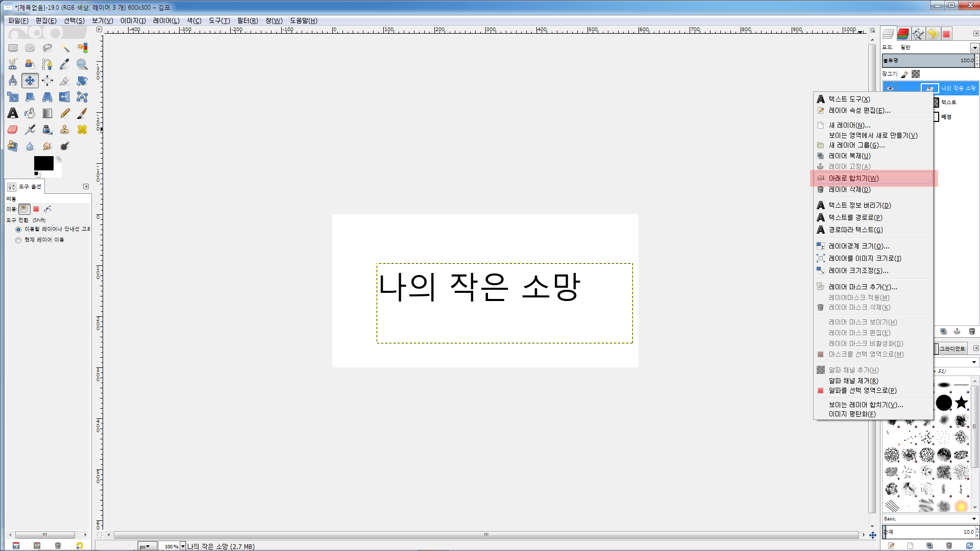Screen dimensions: 980x551
Task: Choose '텍스트 정보 버리기(D)' menu entry
Action: [x=873, y=205]
